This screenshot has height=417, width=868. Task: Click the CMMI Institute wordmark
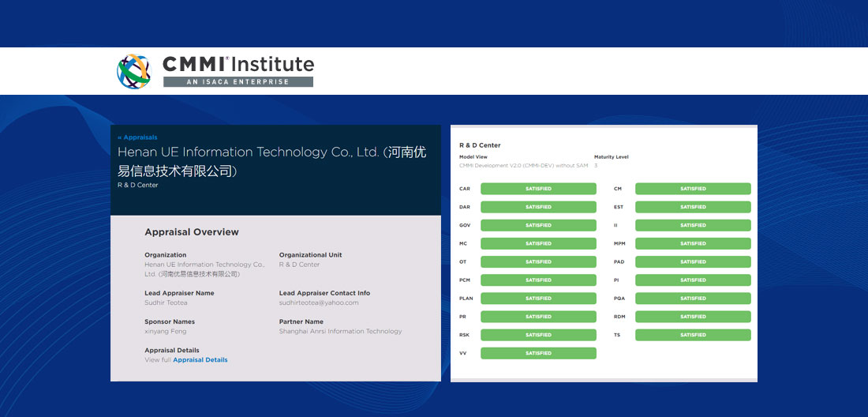(x=238, y=64)
